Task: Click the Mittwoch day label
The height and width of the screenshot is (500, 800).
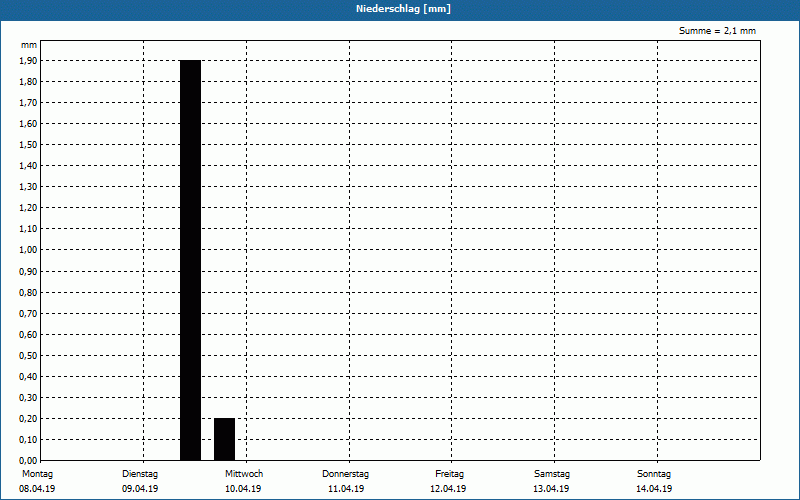Action: point(244,474)
